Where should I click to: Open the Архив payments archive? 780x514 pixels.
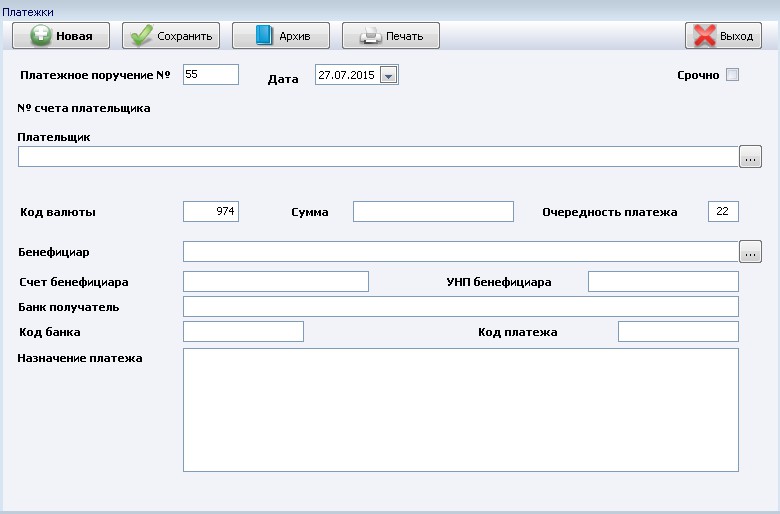click(281, 36)
